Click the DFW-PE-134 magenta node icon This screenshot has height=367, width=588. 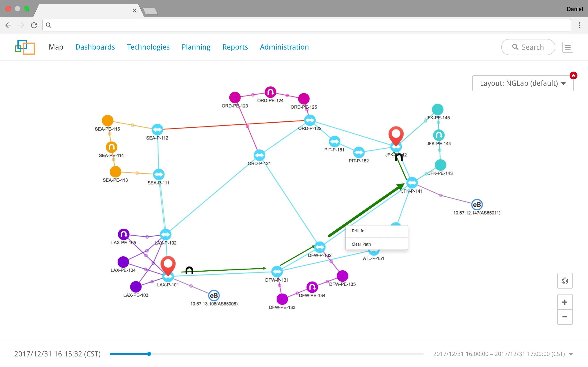pos(312,287)
